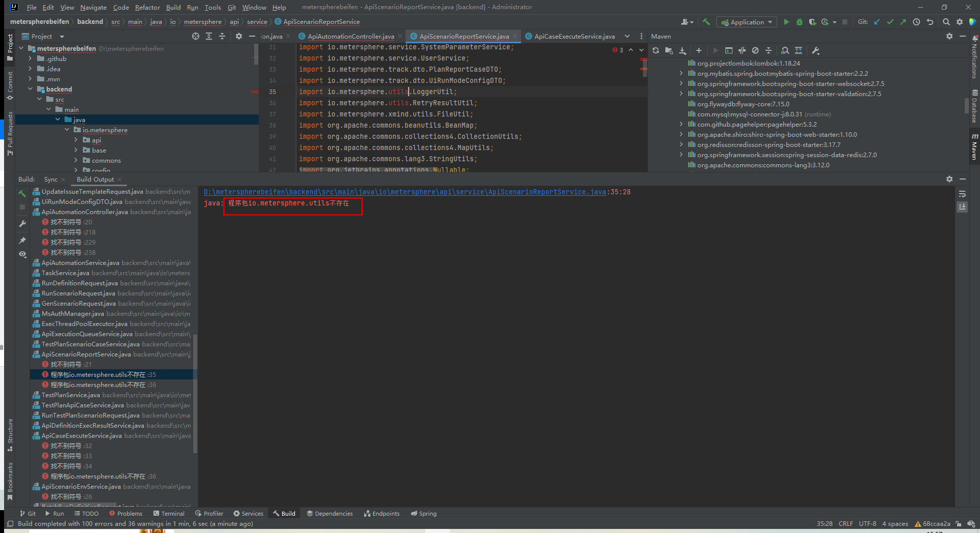980x533 pixels.
Task: Collapse the backend folder in project tree
Action: [30, 89]
